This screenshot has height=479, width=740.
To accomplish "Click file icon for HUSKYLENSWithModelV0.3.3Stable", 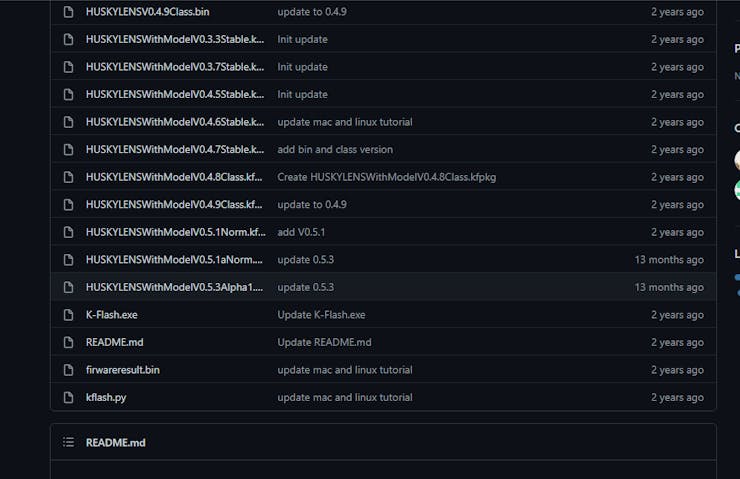I will pos(69,39).
